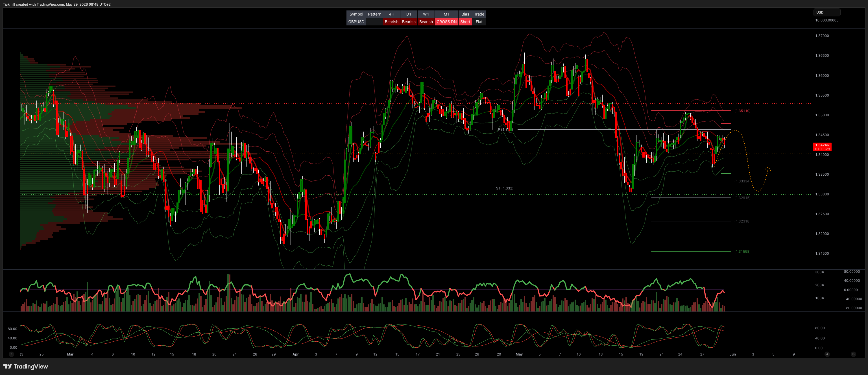Click the Z timezone button on time axis

click(12, 354)
